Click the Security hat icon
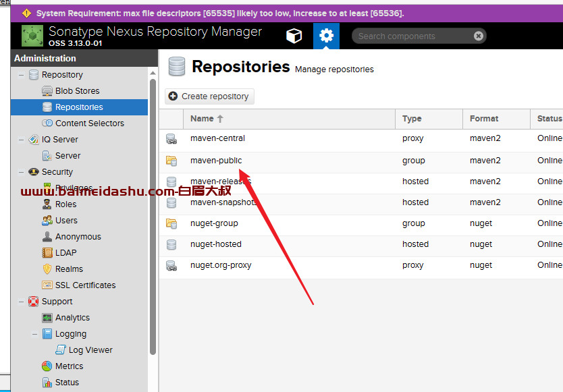Image resolution: width=563 pixels, height=392 pixels. pos(34,171)
